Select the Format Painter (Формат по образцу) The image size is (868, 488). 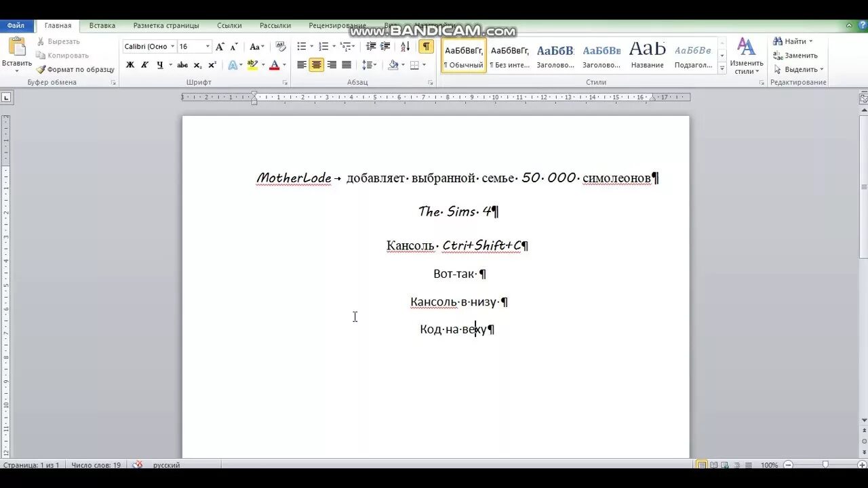pyautogui.click(x=76, y=69)
